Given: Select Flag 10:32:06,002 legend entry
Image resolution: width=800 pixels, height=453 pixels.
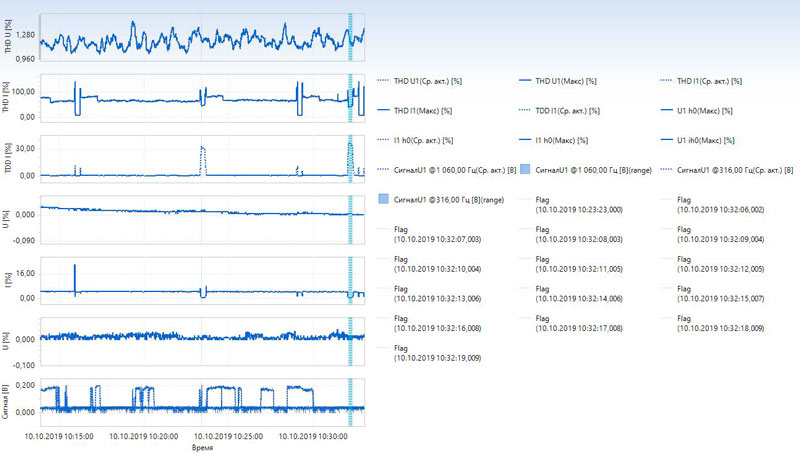Looking at the screenshot, I should pyautogui.click(x=720, y=204).
